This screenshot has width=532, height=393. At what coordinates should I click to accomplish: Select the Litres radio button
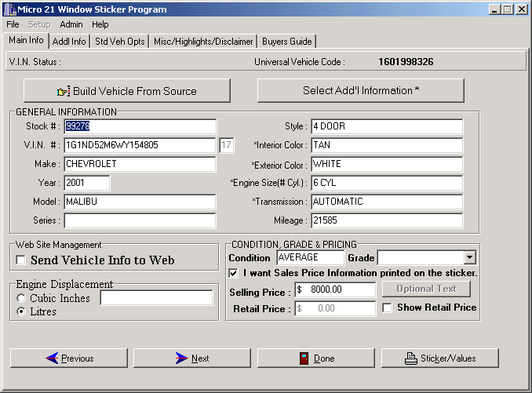[x=21, y=311]
